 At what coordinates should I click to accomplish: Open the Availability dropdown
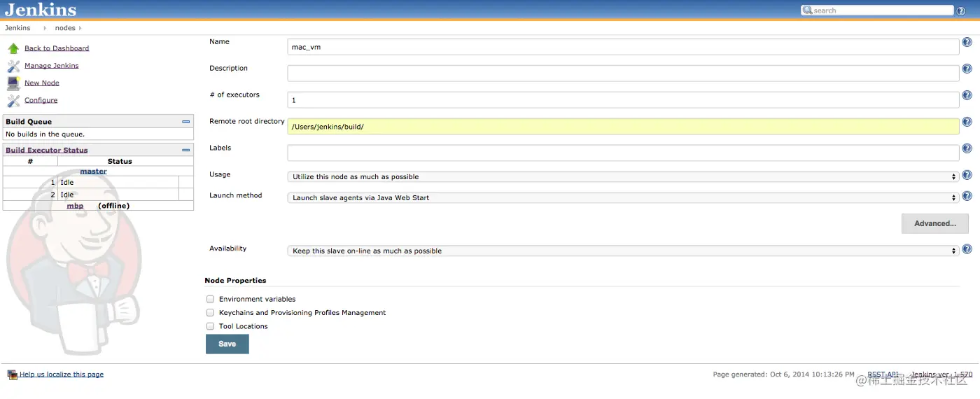pos(623,251)
